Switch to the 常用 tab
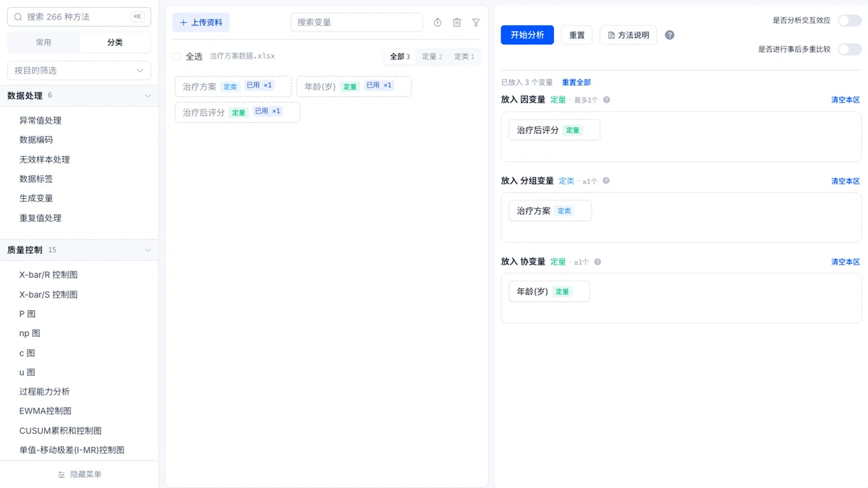Viewport: 868px width, 488px height. click(43, 43)
